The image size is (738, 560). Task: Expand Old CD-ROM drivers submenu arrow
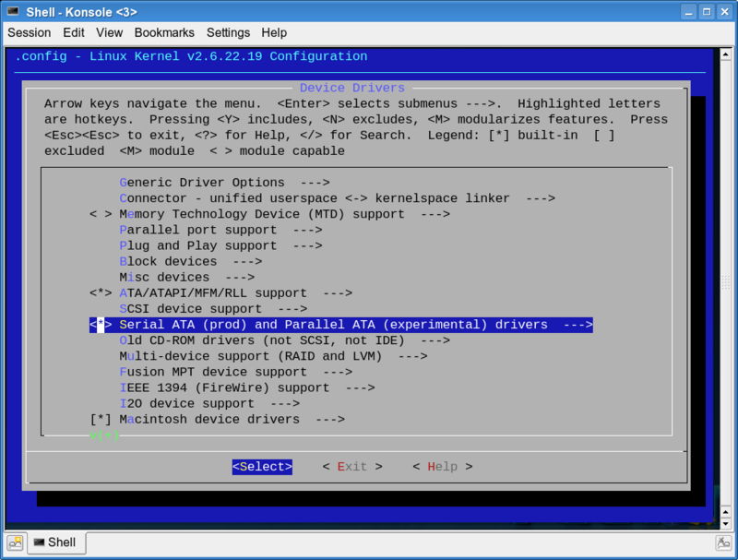point(435,340)
